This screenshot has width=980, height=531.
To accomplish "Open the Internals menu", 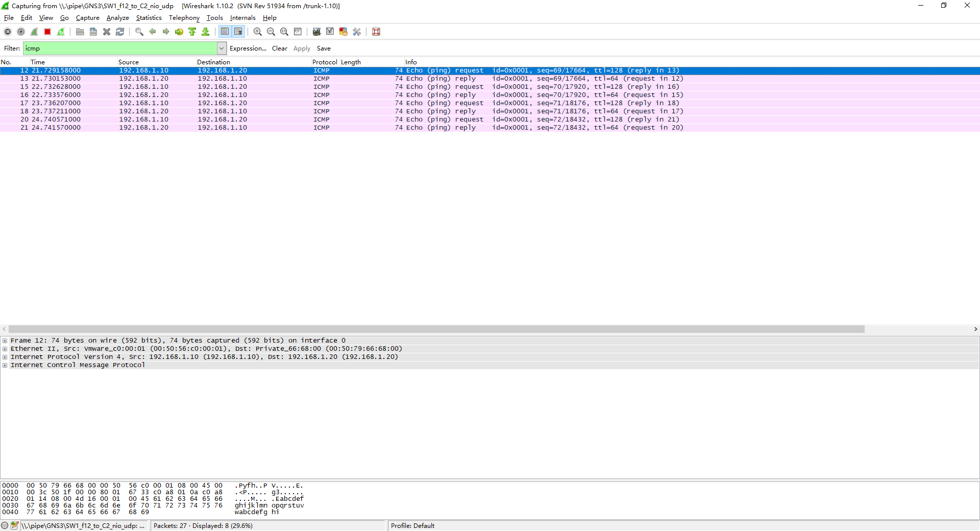I will coord(242,18).
